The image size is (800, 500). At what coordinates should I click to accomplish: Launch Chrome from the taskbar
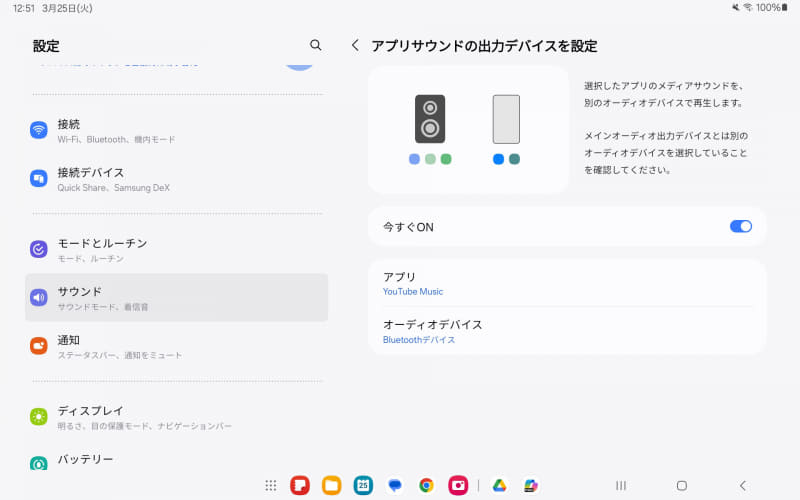pos(427,485)
